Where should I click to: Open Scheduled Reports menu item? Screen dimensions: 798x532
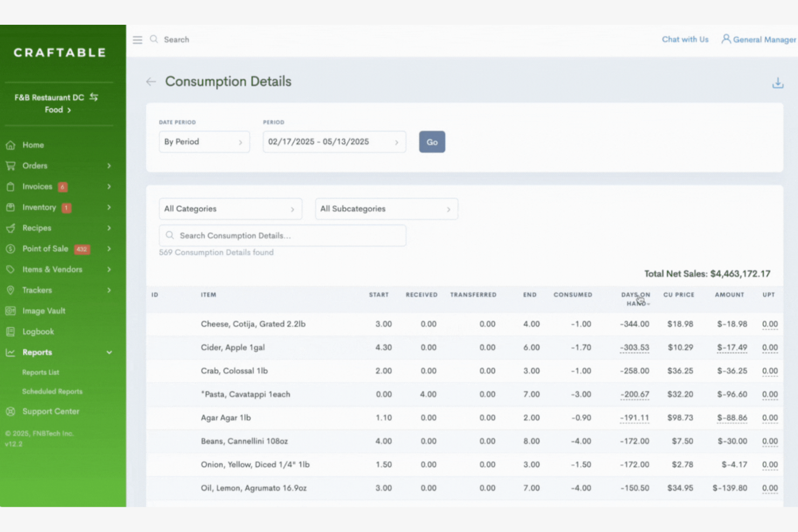tap(52, 391)
